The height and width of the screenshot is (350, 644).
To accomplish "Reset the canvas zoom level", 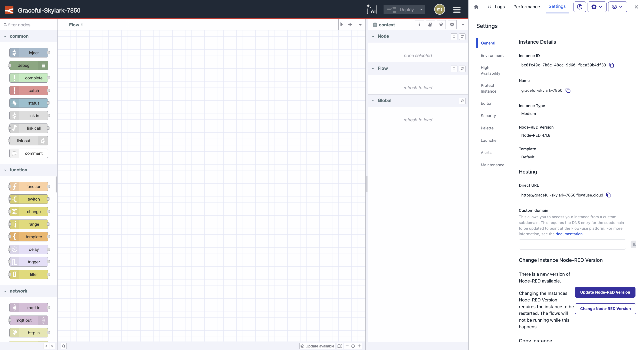I will click(353, 346).
